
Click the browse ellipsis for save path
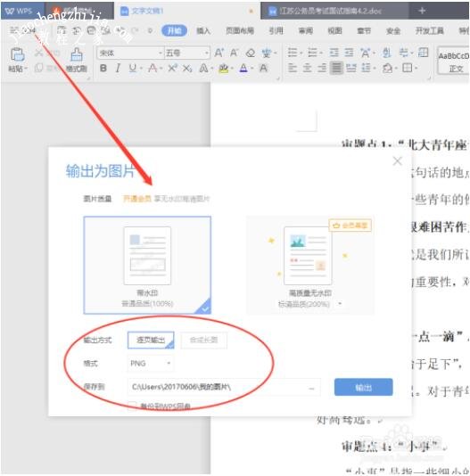pos(311,389)
